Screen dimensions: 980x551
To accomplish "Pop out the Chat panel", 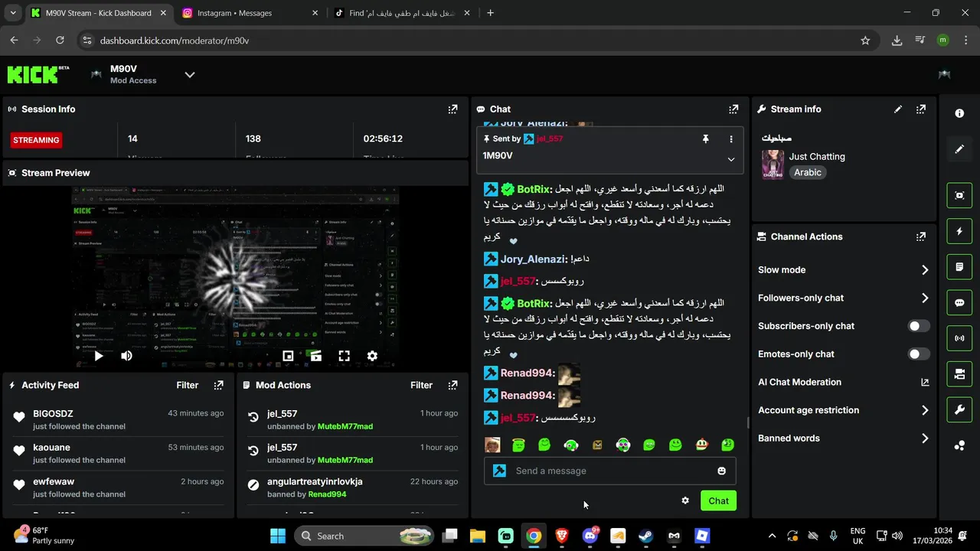I will 733,109.
